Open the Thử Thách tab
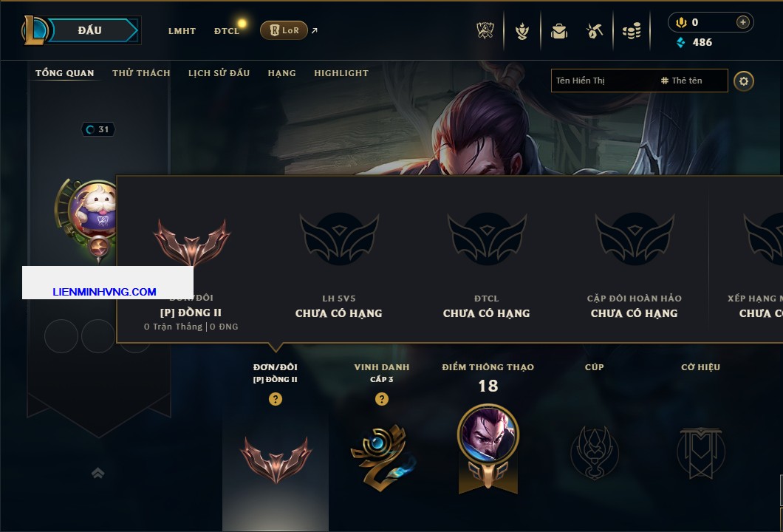The image size is (783, 532). [141, 73]
